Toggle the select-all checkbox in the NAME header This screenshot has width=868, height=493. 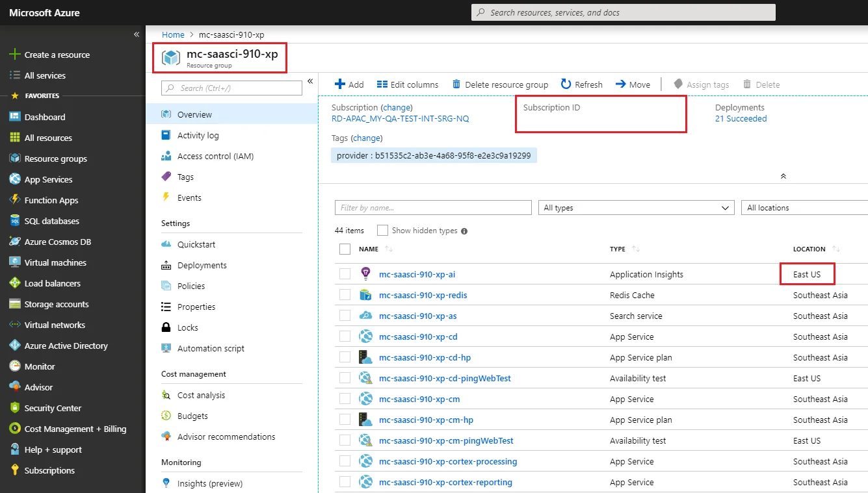(345, 249)
